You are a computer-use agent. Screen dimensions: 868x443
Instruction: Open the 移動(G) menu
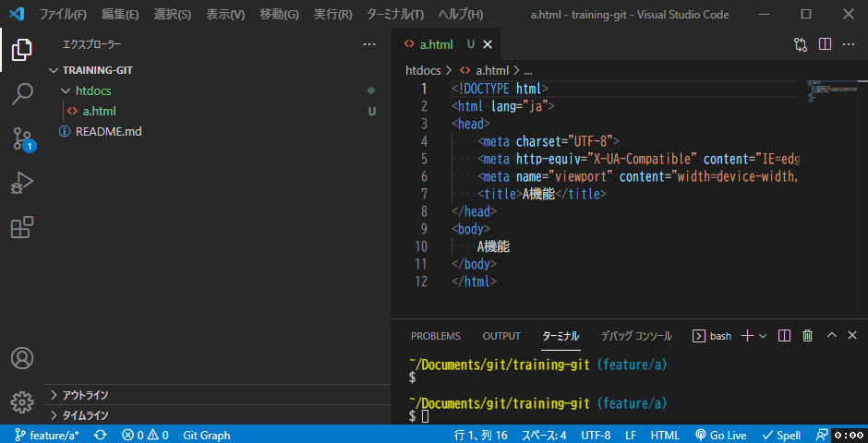279,15
